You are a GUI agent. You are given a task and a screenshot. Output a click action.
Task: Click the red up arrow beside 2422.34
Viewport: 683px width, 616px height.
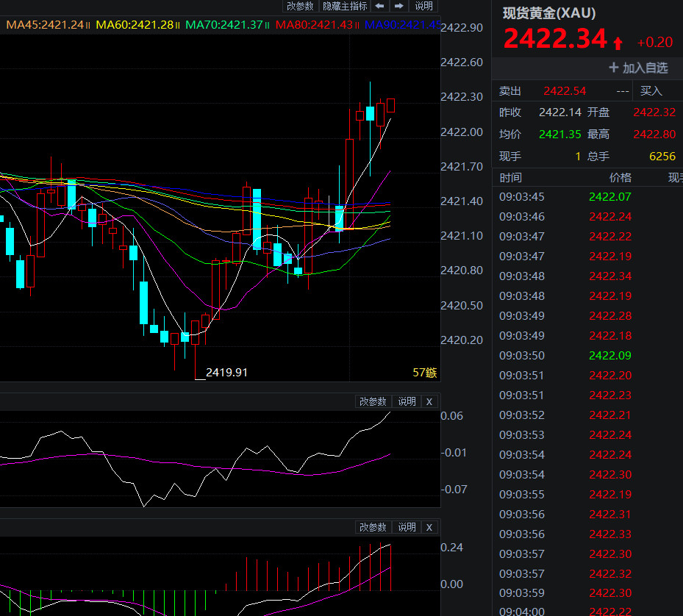click(618, 43)
